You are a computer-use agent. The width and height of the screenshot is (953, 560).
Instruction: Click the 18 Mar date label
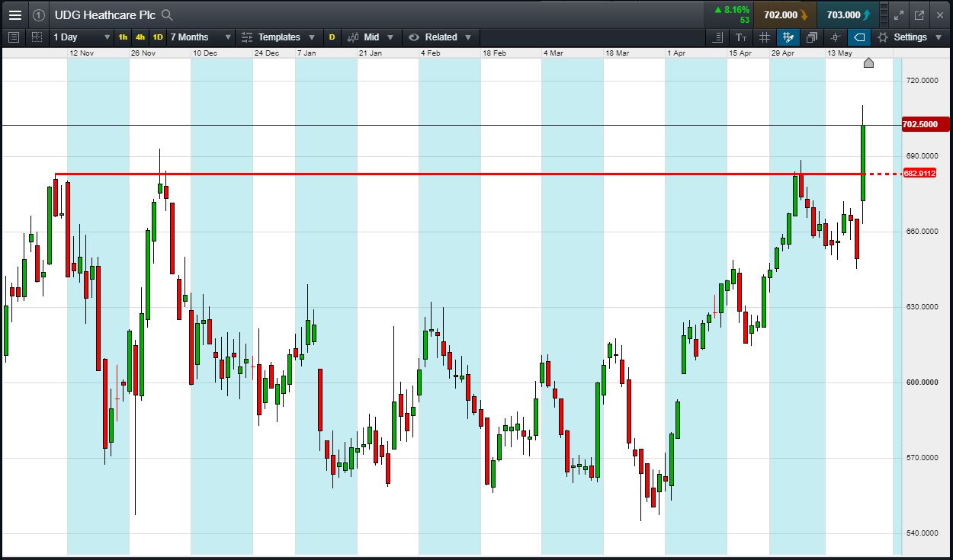pos(618,53)
